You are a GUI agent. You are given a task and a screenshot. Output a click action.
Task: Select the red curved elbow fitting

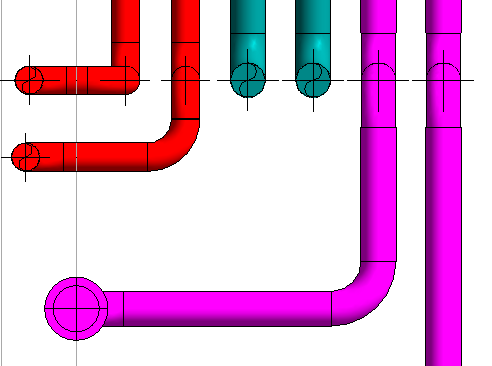[174, 145]
